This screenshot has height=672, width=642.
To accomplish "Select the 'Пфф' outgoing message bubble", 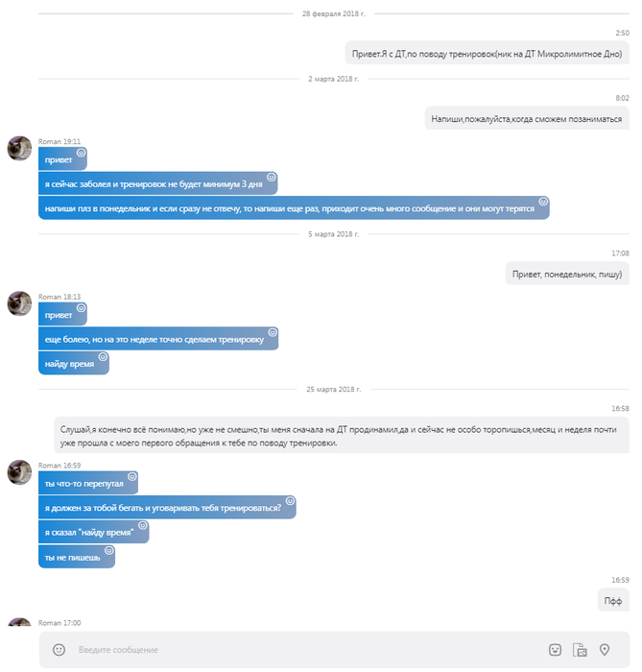I will click(x=613, y=601).
